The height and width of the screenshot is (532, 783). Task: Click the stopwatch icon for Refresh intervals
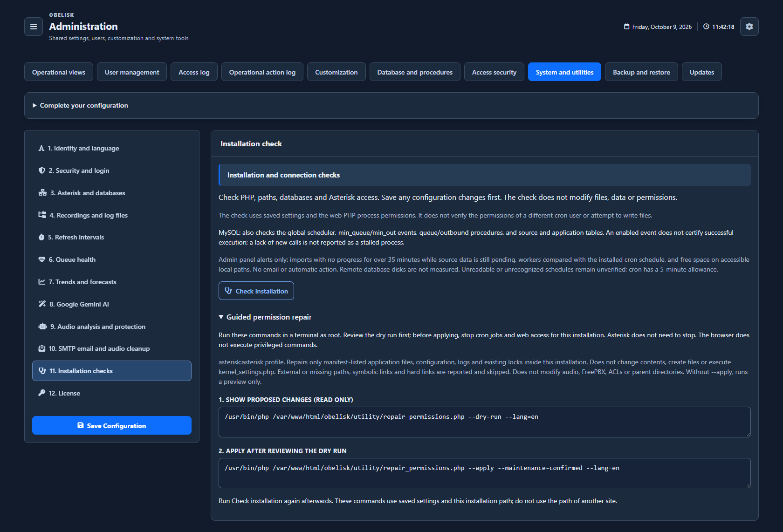pyautogui.click(x=41, y=237)
